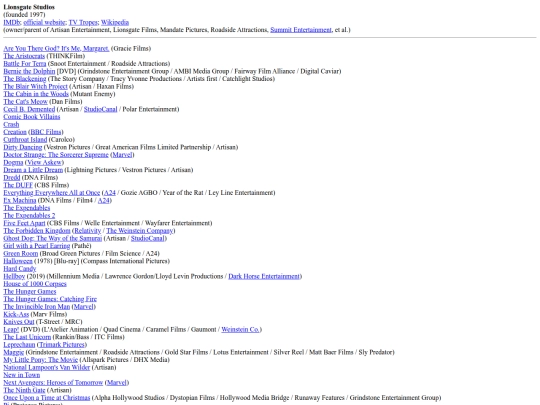Open the Crash link
This screenshot has width=540, height=405.
pyautogui.click(x=11, y=124)
